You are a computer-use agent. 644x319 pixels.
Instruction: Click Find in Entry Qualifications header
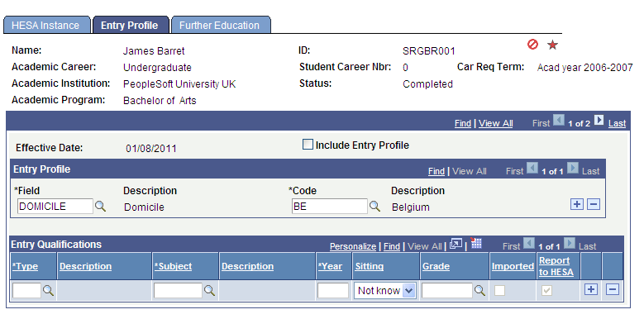(392, 246)
